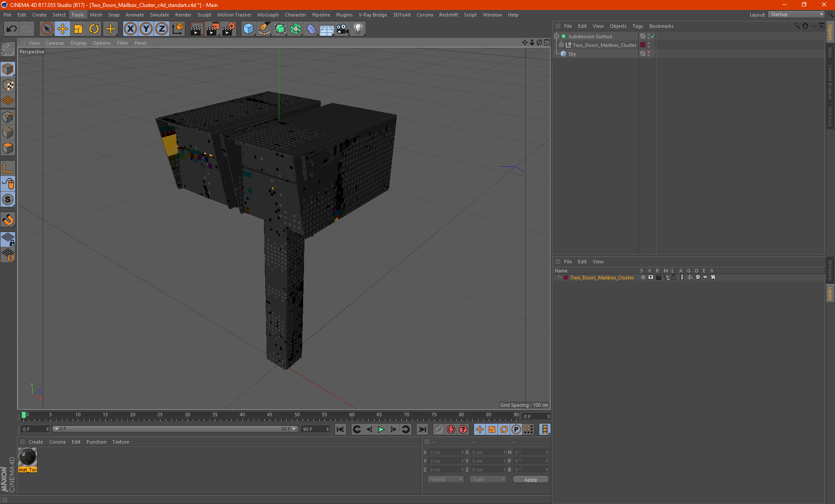
Task: Add a Subdivision Surface generator
Action: pyautogui.click(x=280, y=29)
